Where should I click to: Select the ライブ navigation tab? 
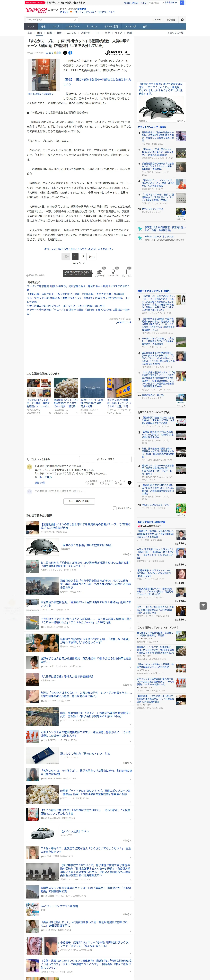pyautogui.click(x=56, y=27)
